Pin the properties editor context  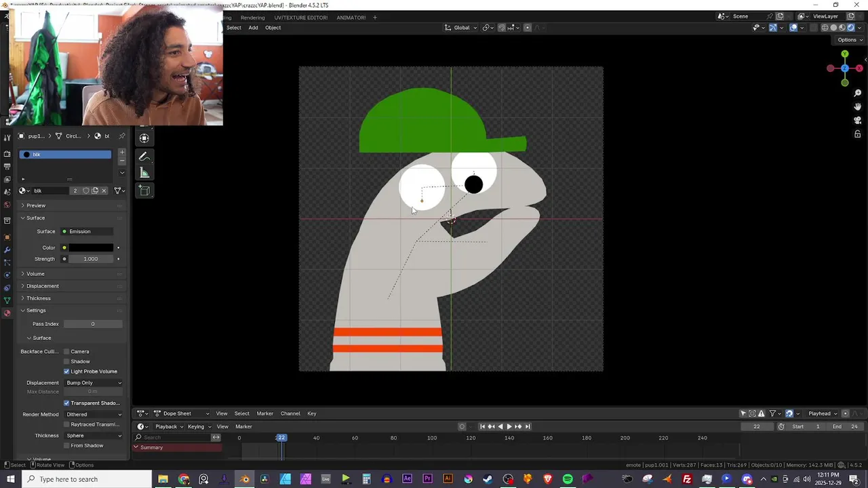click(x=122, y=136)
